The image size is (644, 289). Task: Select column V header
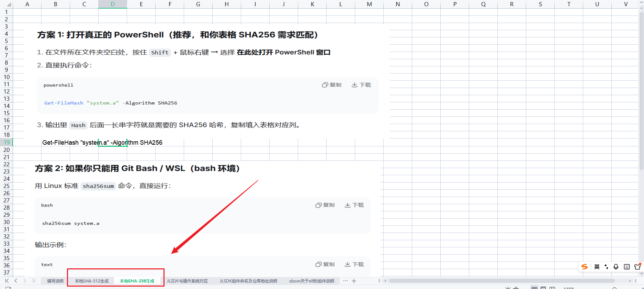tap(626, 4)
